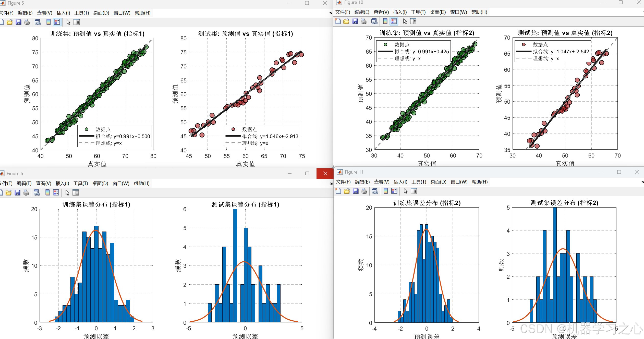Toggle Insert Colorbar in Figure 10 toolbar

385,21
